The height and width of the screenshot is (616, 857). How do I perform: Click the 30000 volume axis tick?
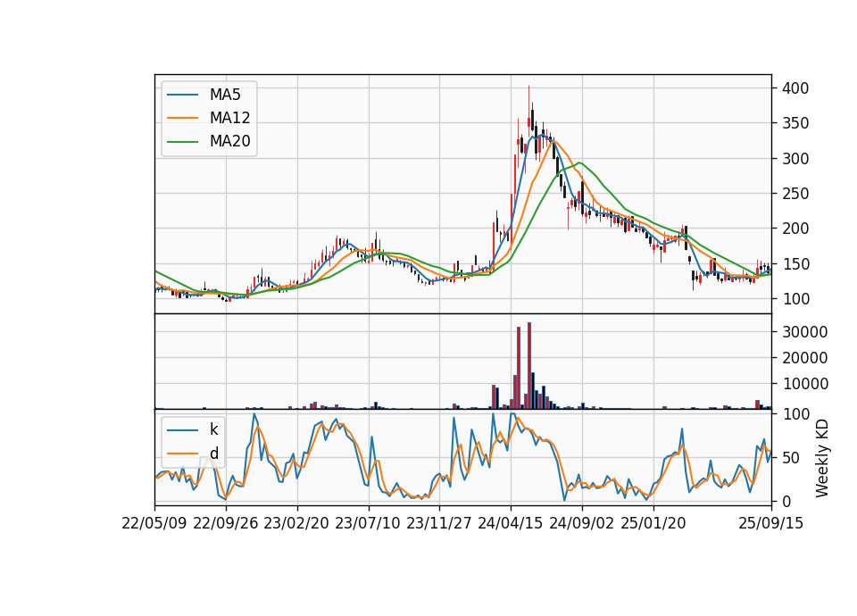[804, 332]
